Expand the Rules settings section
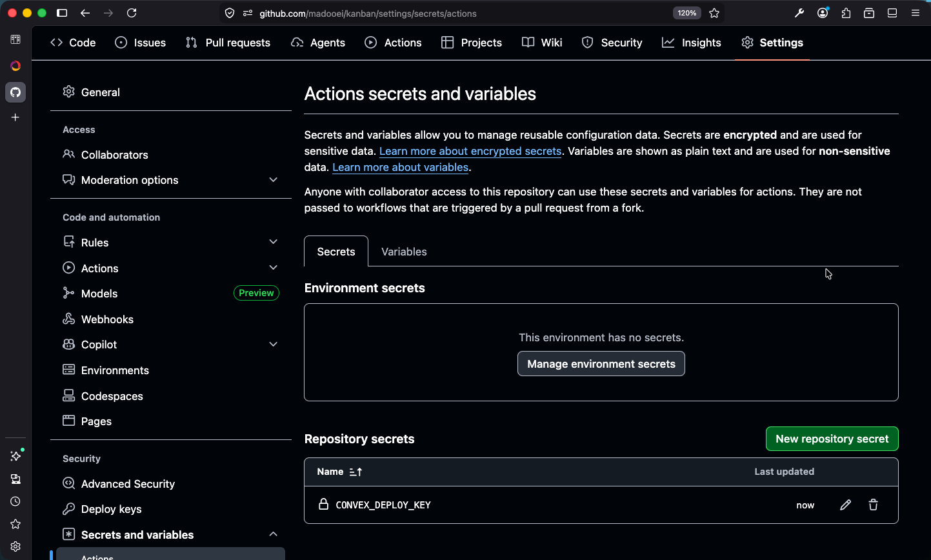This screenshot has height=560, width=931. (273, 243)
